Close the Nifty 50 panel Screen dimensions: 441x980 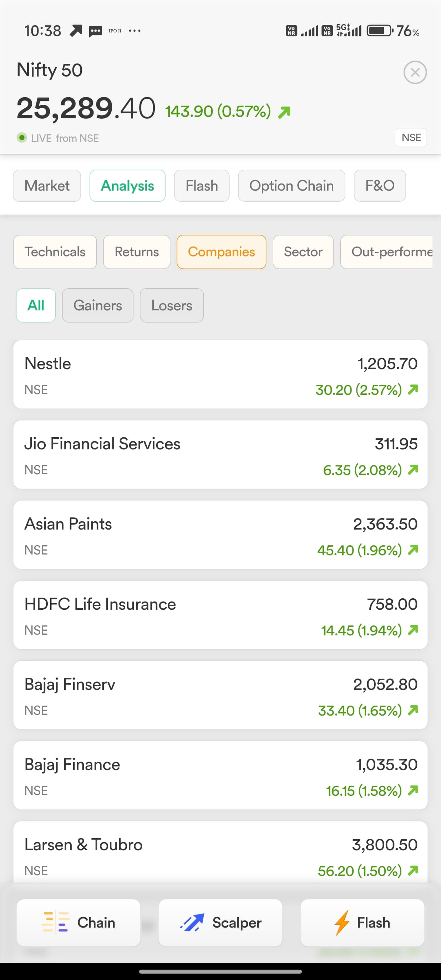[415, 72]
